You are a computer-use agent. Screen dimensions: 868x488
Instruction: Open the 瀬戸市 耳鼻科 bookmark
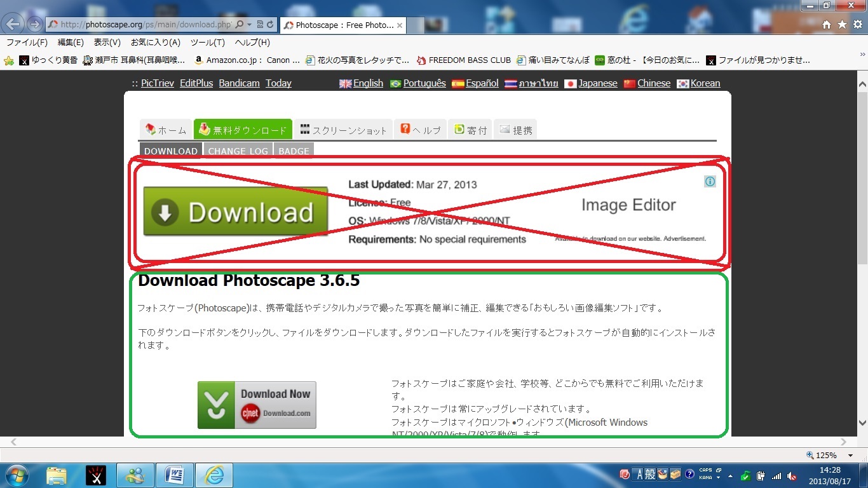[x=134, y=60]
